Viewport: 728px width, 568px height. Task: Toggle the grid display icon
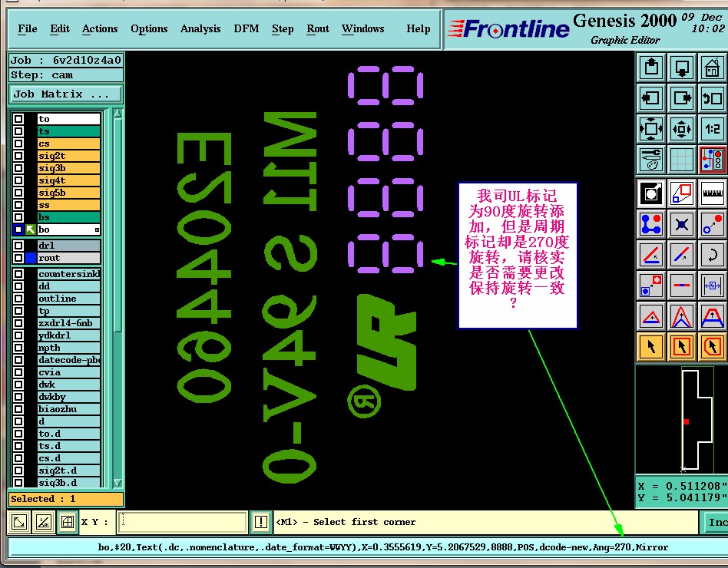point(682,159)
